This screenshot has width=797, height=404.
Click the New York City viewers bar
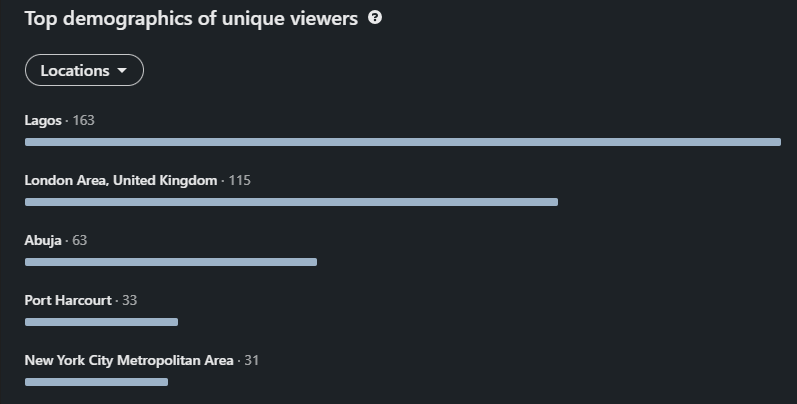click(96, 382)
